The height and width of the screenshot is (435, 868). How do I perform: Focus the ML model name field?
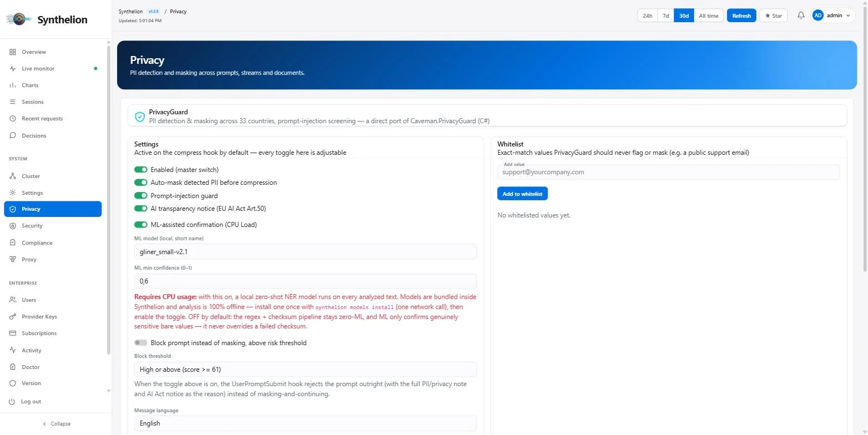click(x=305, y=251)
